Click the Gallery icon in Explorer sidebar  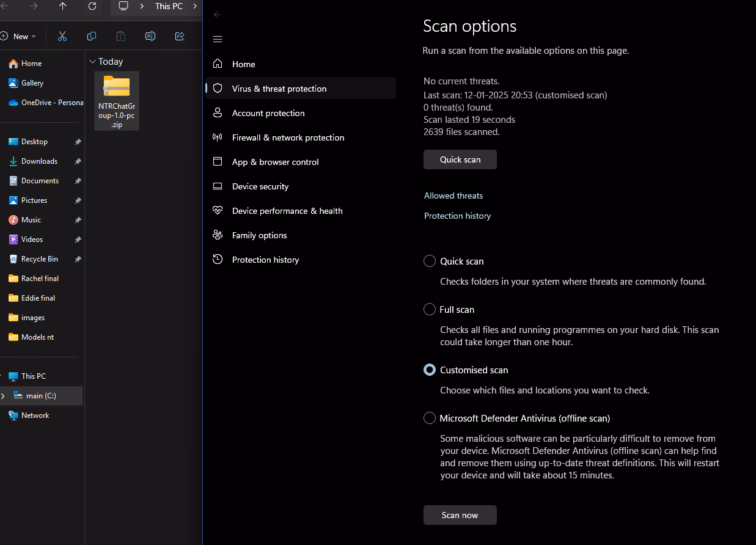13,82
